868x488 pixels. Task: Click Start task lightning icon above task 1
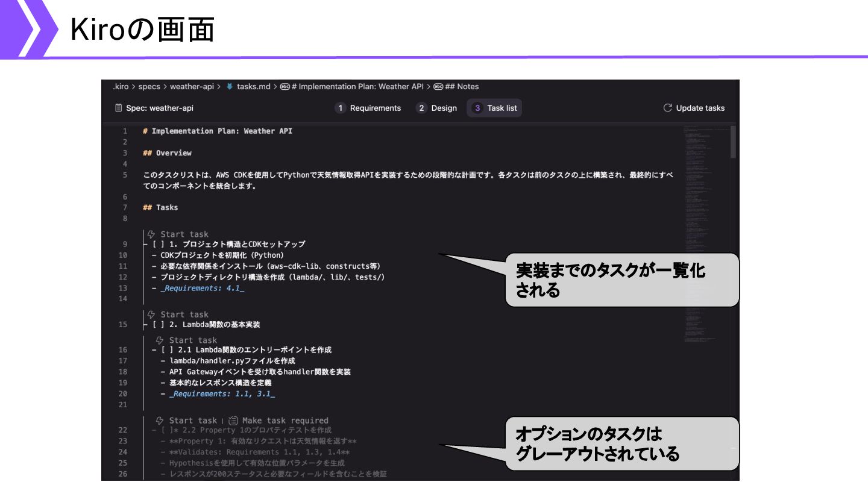[152, 234]
